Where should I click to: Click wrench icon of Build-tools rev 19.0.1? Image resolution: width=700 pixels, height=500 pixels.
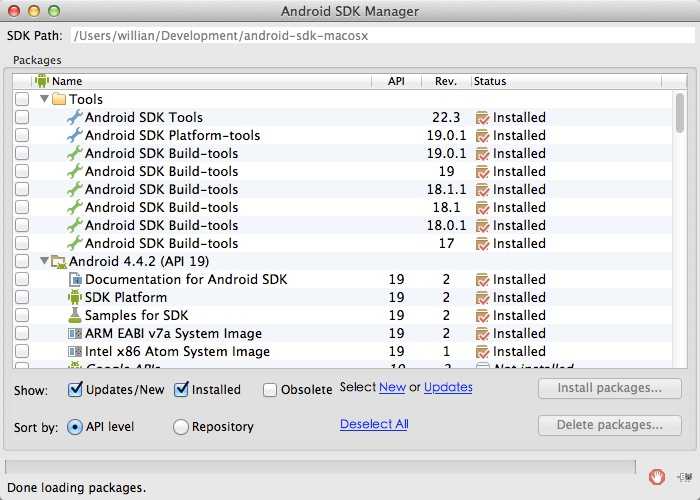75,153
